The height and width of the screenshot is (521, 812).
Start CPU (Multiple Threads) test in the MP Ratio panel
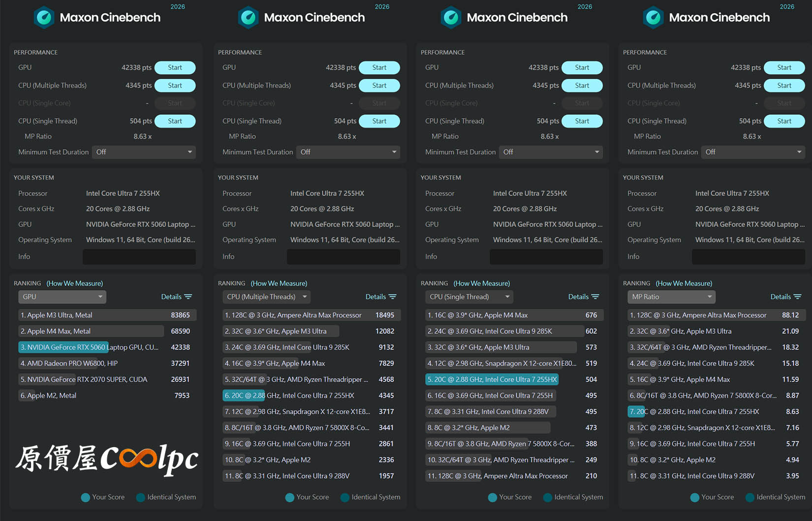point(784,86)
